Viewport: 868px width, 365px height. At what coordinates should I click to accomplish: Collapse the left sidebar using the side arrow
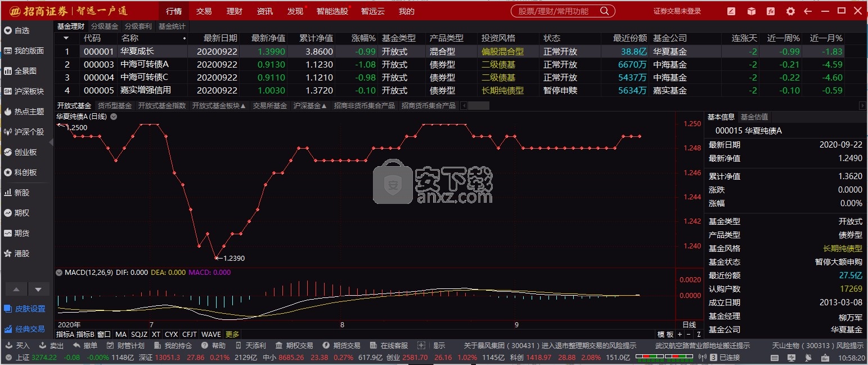[x=52, y=143]
